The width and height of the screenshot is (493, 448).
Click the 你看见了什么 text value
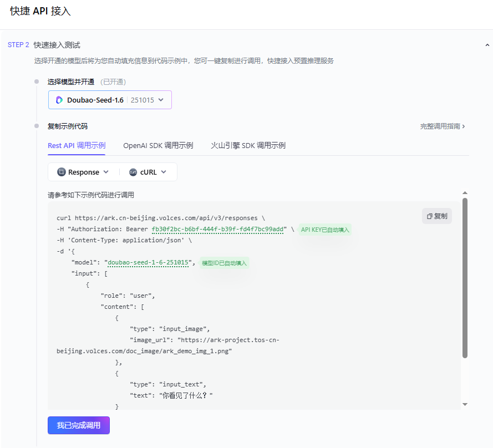[x=186, y=395]
